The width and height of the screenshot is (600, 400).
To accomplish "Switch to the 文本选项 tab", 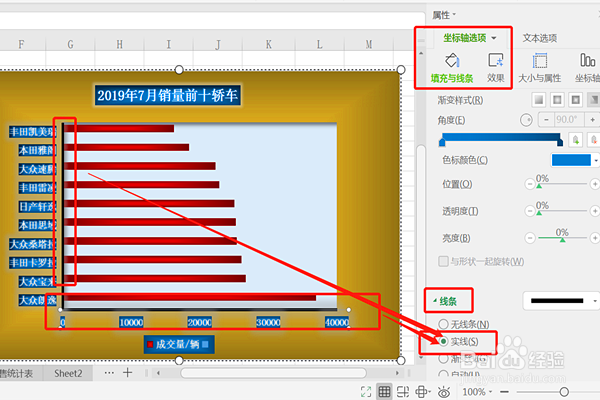I will click(x=540, y=38).
